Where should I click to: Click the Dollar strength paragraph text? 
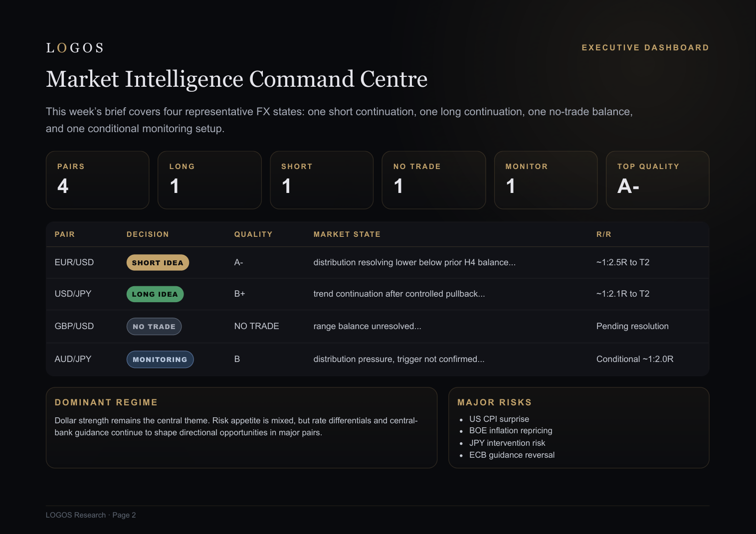point(236,426)
